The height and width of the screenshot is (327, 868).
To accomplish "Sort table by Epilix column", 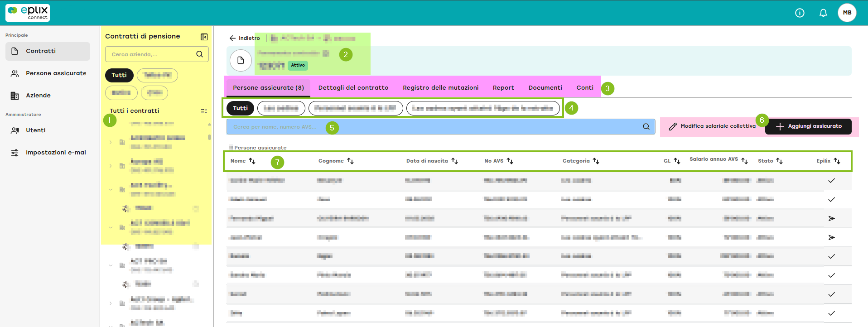I will pos(837,161).
